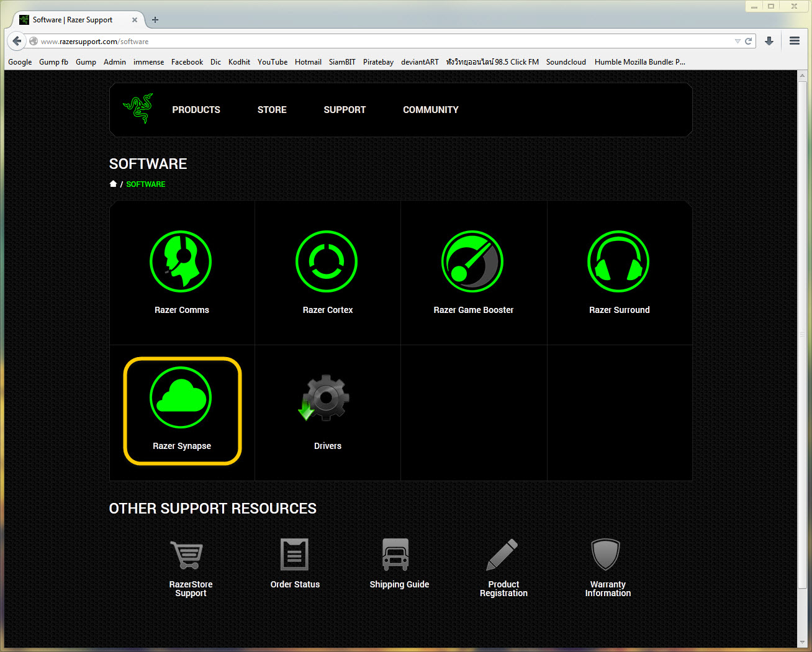The height and width of the screenshot is (652, 812).
Task: Click the SOFTWARE breadcrumb link
Action: coord(146,184)
